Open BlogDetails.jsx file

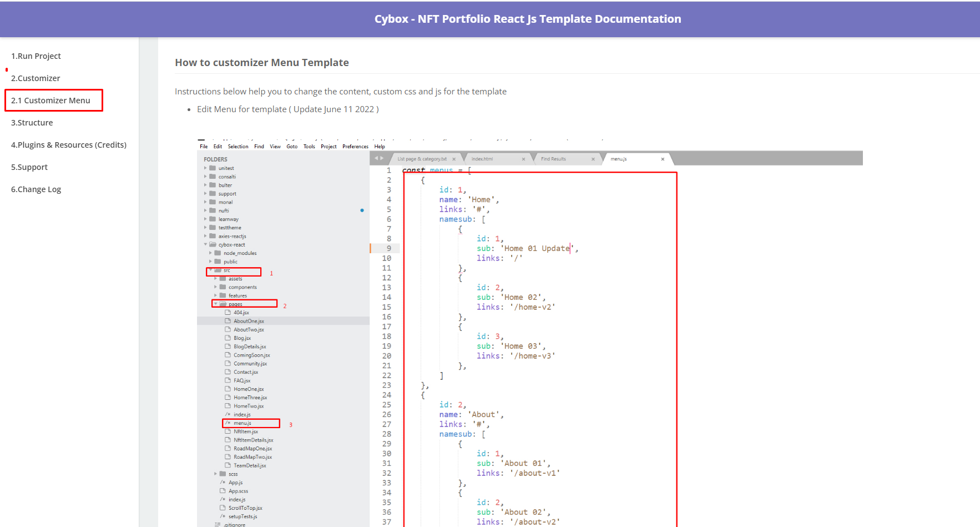[250, 347]
